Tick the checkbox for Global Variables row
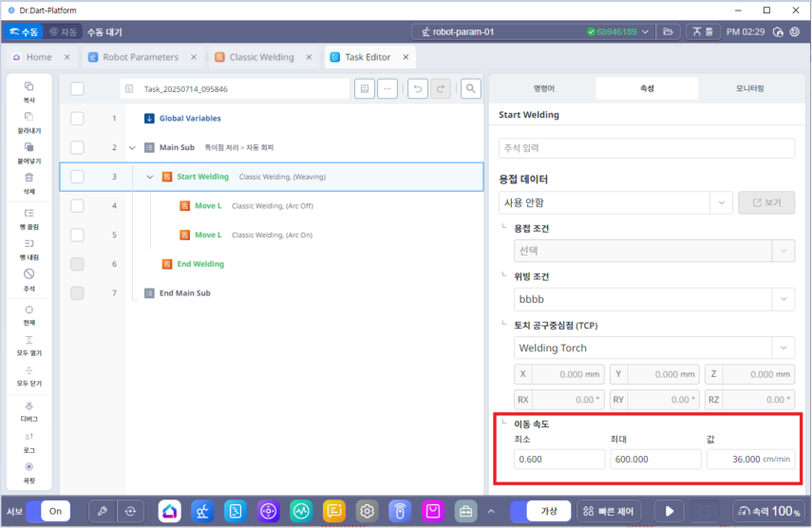This screenshot has height=528, width=812. [77, 119]
